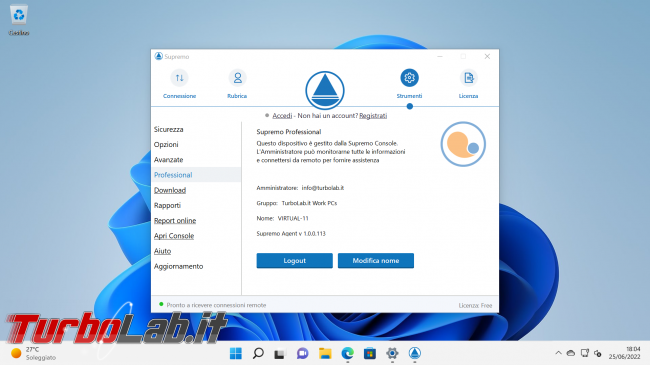Screen dimensions: 650x365
Task: Open Task View on taskbar
Action: (x=280, y=353)
